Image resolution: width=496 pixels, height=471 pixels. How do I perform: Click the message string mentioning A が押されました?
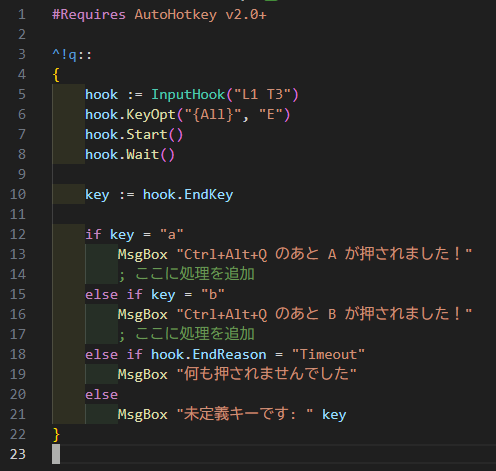coord(324,254)
